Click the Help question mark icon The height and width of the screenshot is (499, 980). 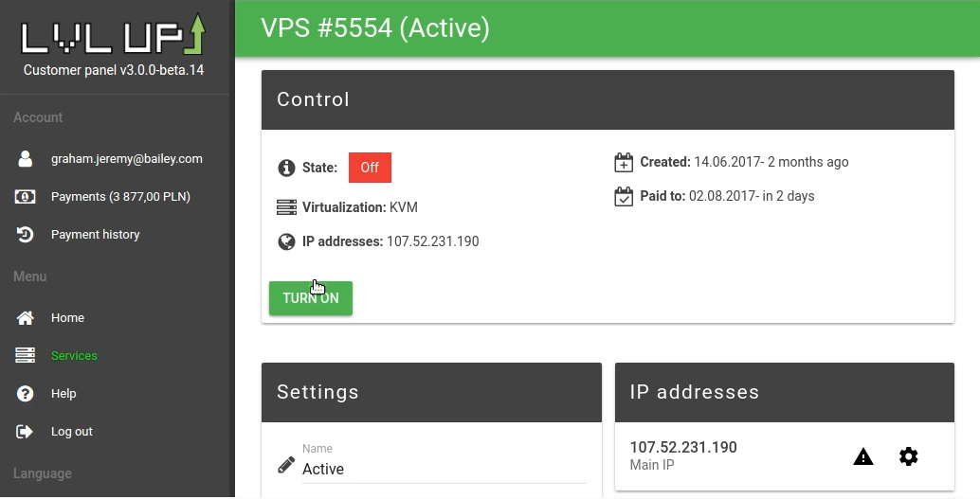coord(26,394)
